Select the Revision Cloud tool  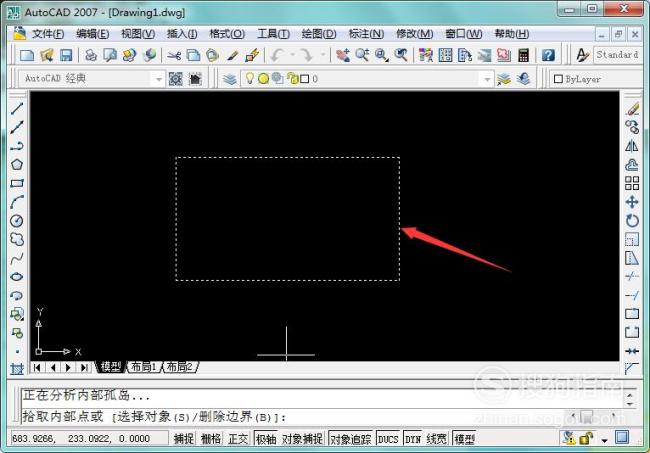[x=17, y=240]
